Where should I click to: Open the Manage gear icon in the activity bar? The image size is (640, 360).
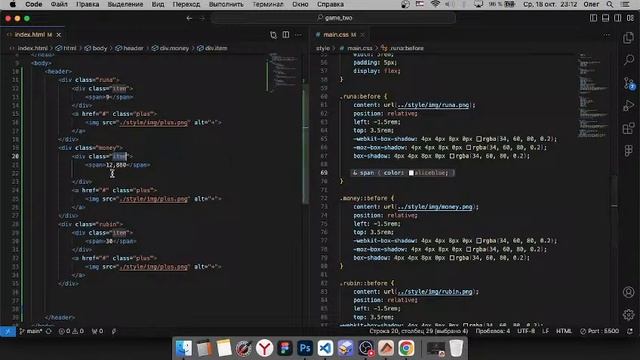click(629, 314)
